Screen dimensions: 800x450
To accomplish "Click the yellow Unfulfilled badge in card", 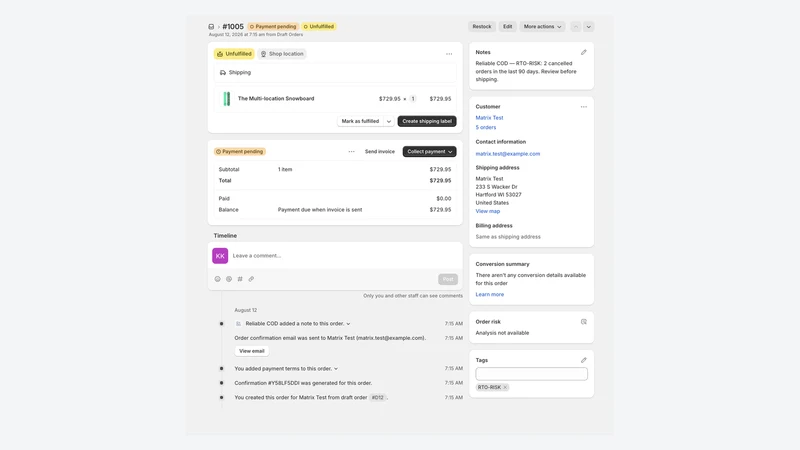I will click(234, 54).
